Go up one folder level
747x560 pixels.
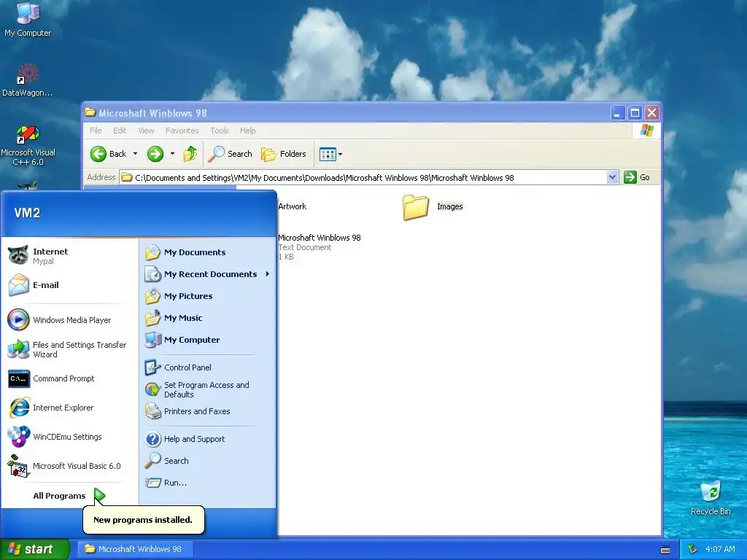(x=190, y=154)
